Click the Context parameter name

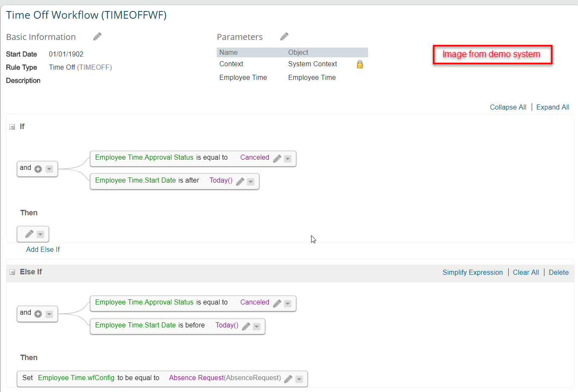point(231,64)
